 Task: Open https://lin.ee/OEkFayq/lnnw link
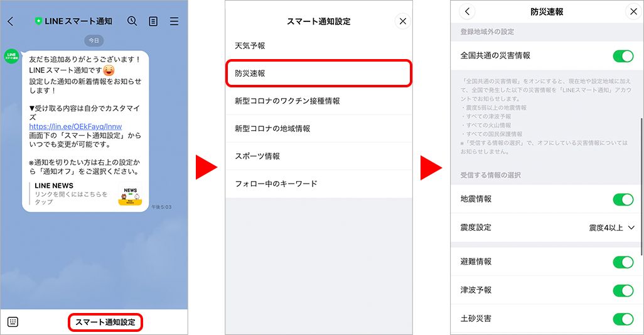[x=75, y=126]
